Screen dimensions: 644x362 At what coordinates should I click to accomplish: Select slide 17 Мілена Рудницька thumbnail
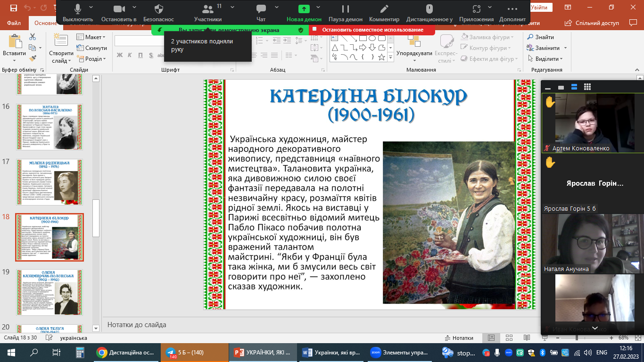coord(50,182)
